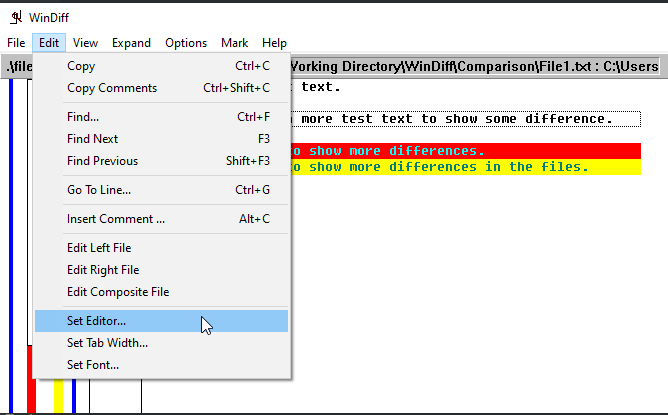Viewport: 668px width, 415px height.
Task: Close the open Edit menu
Action: [49, 43]
